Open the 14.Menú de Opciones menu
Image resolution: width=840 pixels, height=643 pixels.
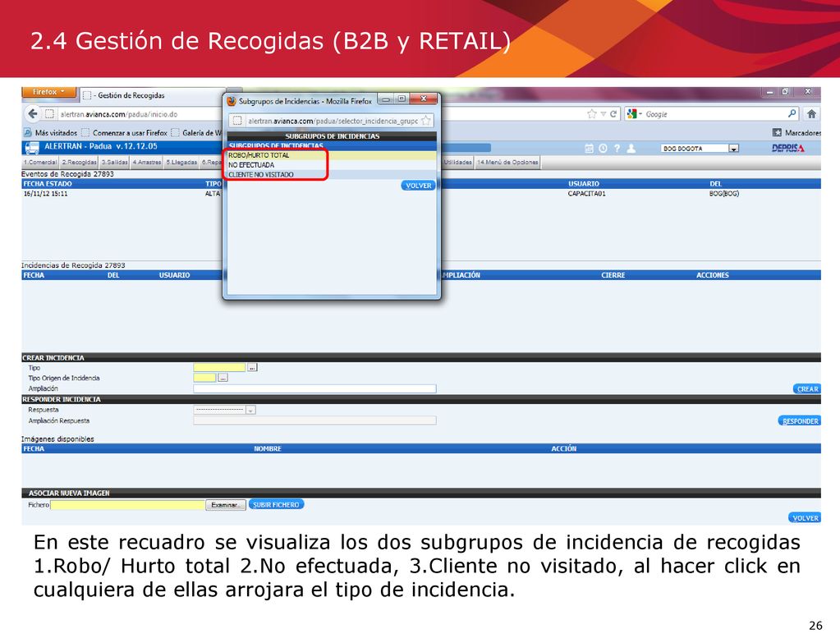click(x=507, y=162)
